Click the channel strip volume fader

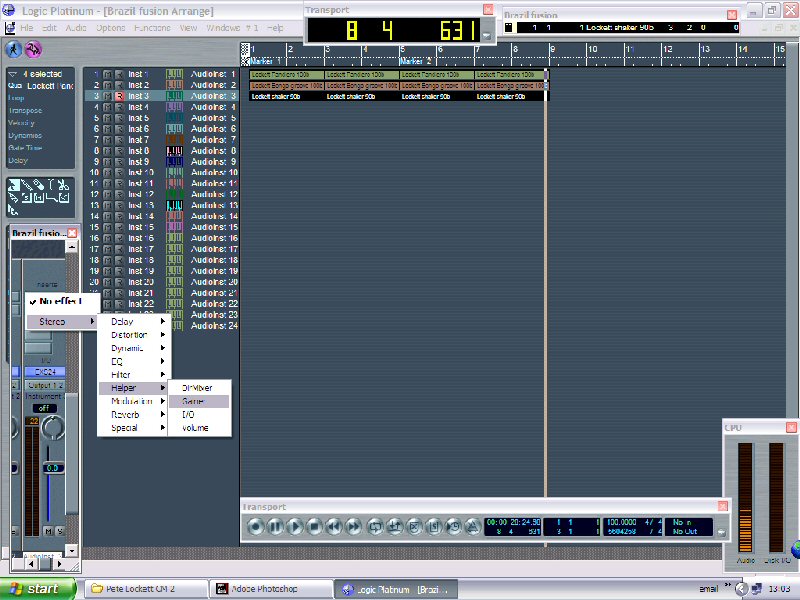coord(51,469)
